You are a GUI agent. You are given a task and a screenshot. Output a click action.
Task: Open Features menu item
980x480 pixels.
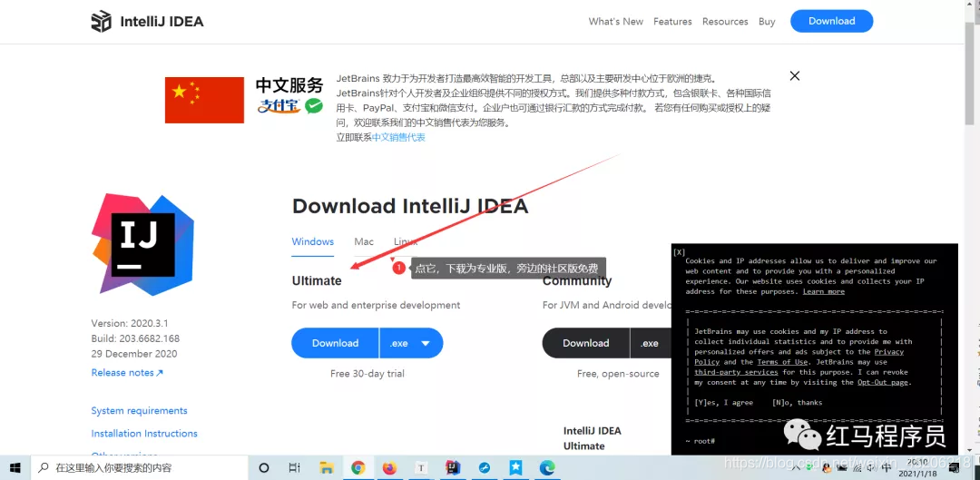[x=672, y=21]
